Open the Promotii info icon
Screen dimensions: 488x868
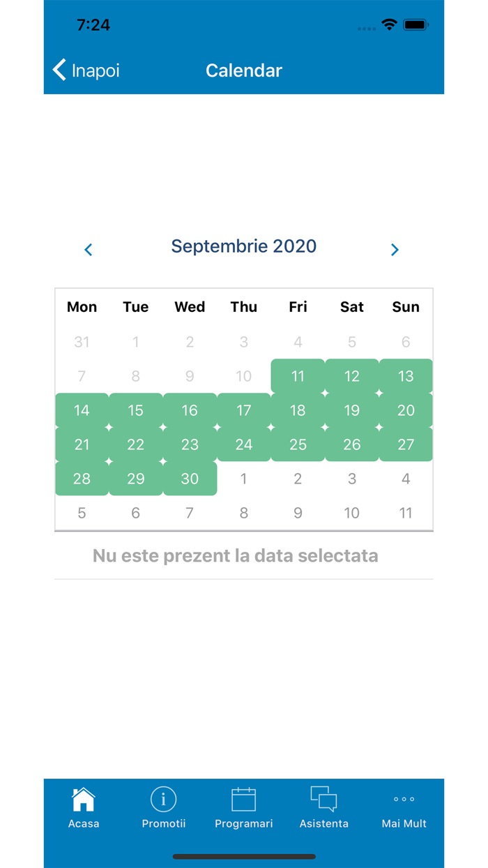[164, 800]
